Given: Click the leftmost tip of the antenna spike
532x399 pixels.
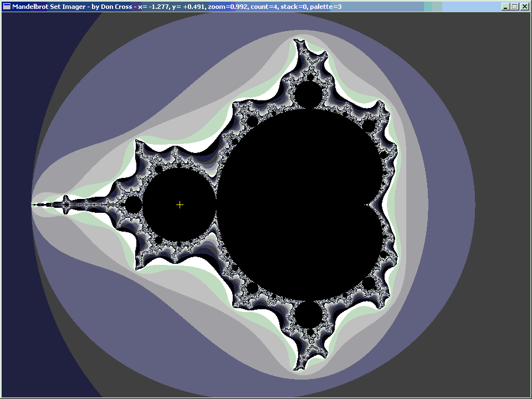Looking at the screenshot, I should tap(32, 205).
